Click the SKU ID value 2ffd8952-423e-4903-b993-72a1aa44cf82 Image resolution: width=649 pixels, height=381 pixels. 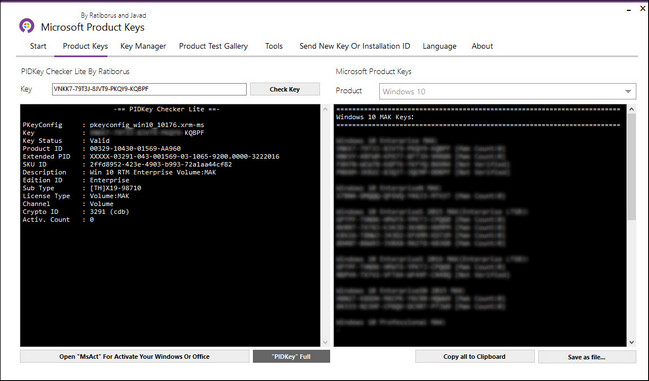tap(161, 164)
